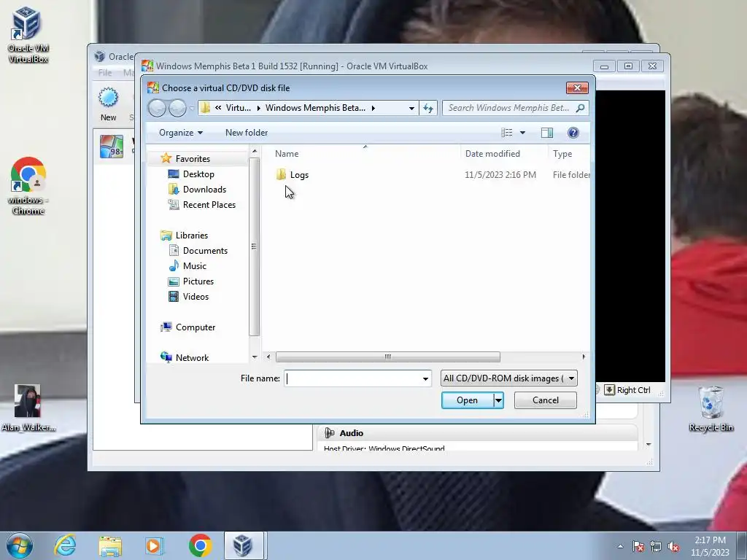
Task: Open the CD/DVD-ROM disk images filter dropdown
Action: 571,378
